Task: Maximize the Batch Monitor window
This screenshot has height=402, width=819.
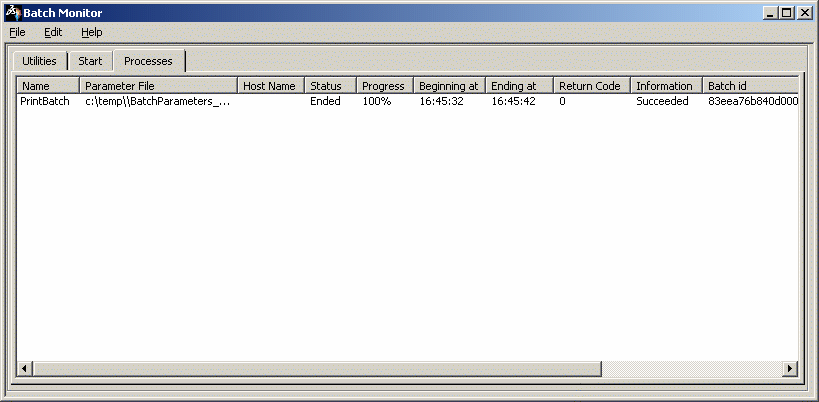Action: tap(788, 13)
